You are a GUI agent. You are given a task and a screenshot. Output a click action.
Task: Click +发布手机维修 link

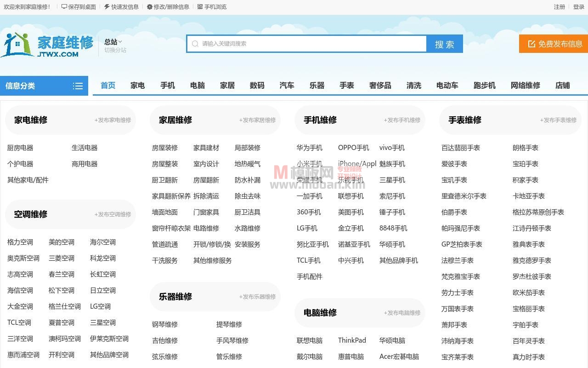402,120
